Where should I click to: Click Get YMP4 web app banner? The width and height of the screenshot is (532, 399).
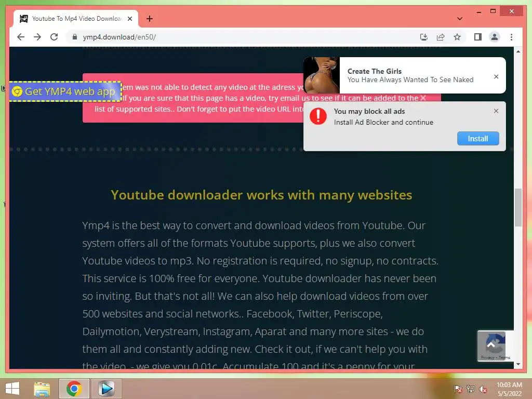pyautogui.click(x=65, y=91)
